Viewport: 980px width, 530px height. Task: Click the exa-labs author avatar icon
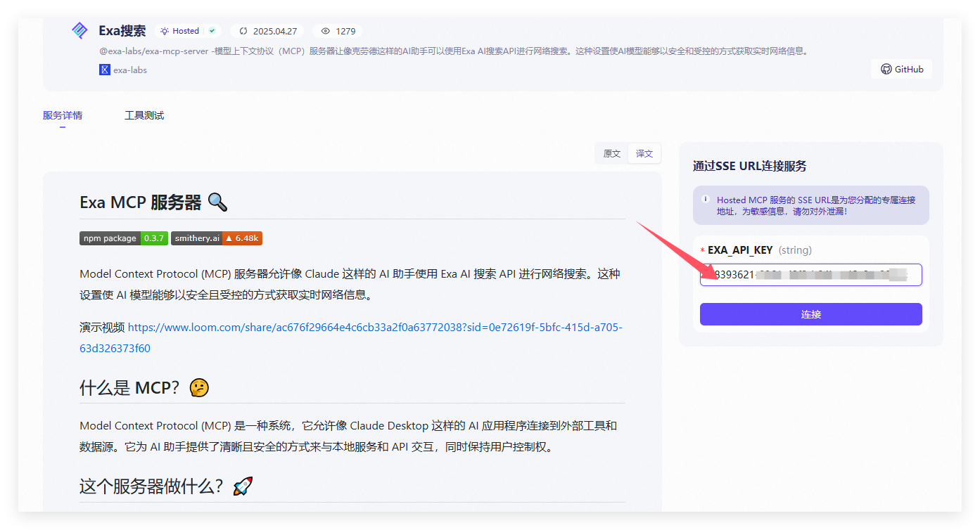pyautogui.click(x=105, y=70)
